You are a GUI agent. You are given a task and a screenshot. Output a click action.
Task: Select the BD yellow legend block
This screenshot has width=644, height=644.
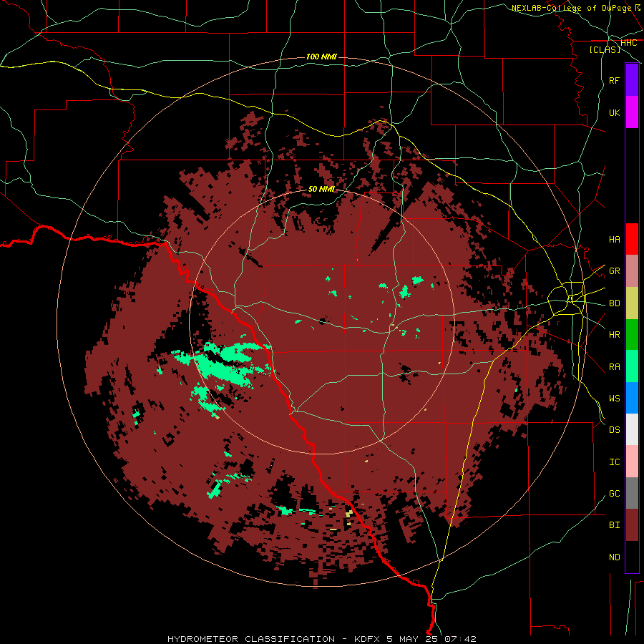632,303
